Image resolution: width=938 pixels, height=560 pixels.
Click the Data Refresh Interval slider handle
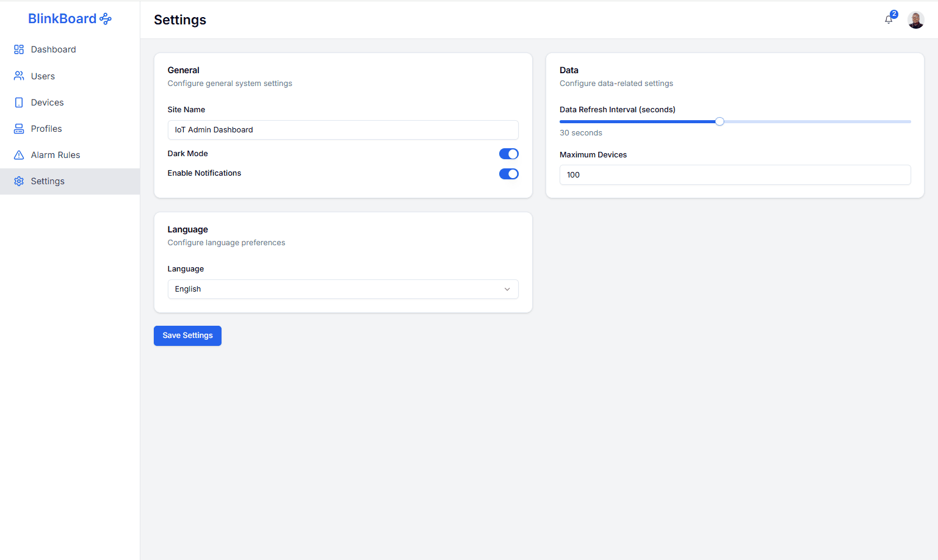720,121
